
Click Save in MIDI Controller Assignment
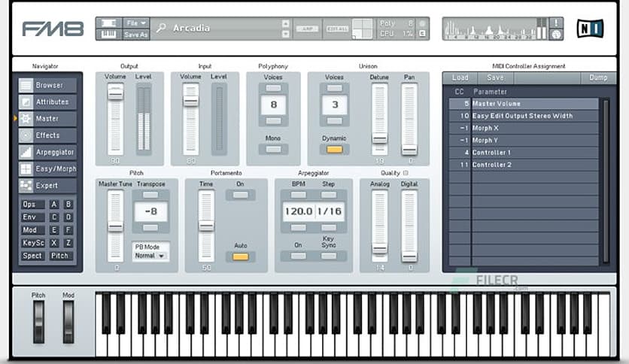click(496, 77)
